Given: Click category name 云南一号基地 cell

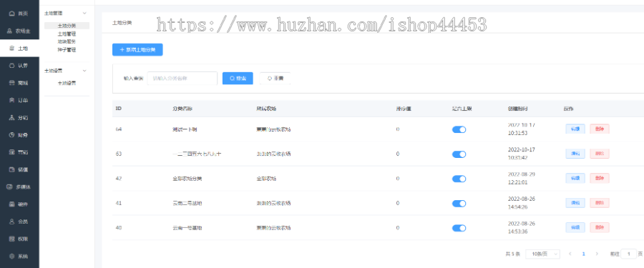Looking at the screenshot, I should [x=187, y=228].
